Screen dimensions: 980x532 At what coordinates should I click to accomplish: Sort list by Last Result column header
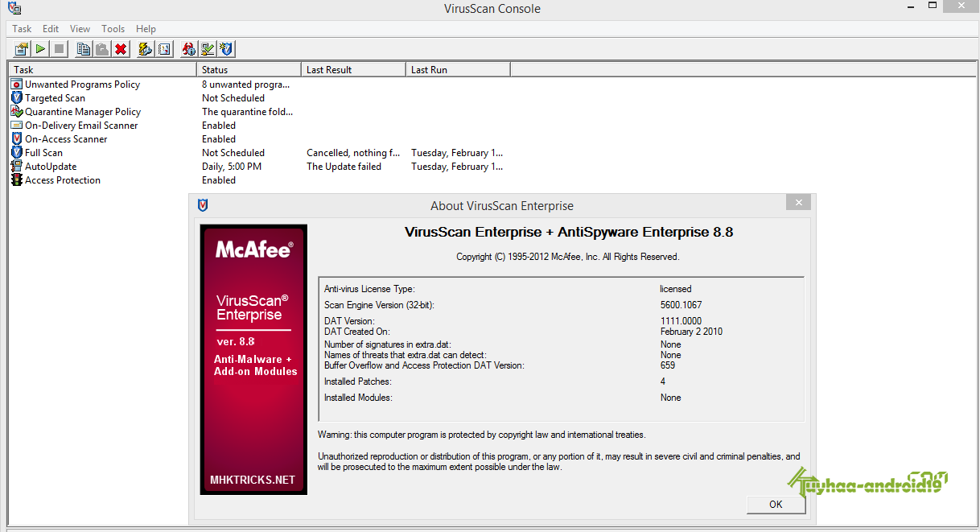click(353, 70)
